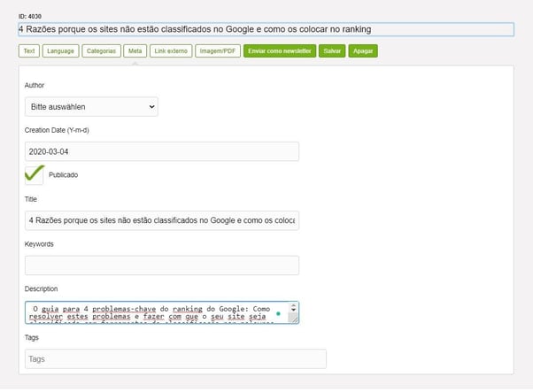Click into the meta Title field

[162, 220]
